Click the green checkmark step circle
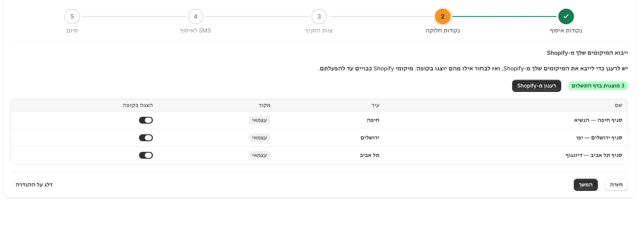The width and height of the screenshot is (644, 230). point(566,16)
